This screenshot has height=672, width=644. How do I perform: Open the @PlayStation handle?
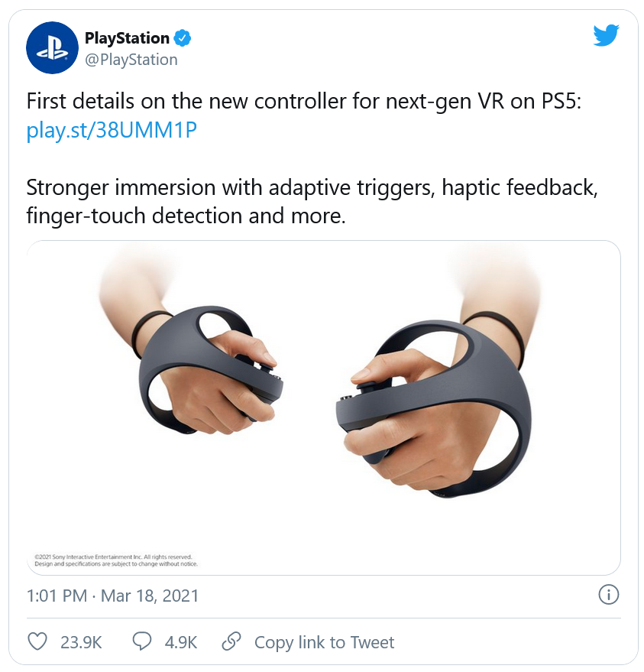click(x=131, y=60)
